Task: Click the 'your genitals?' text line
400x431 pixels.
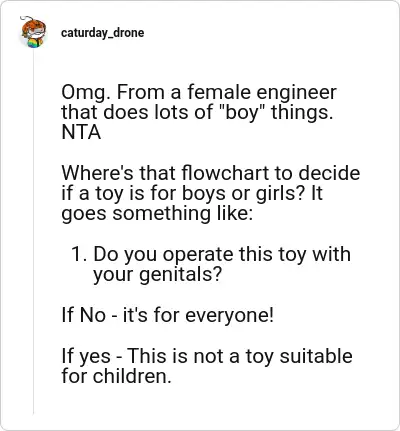Action: click(x=157, y=275)
